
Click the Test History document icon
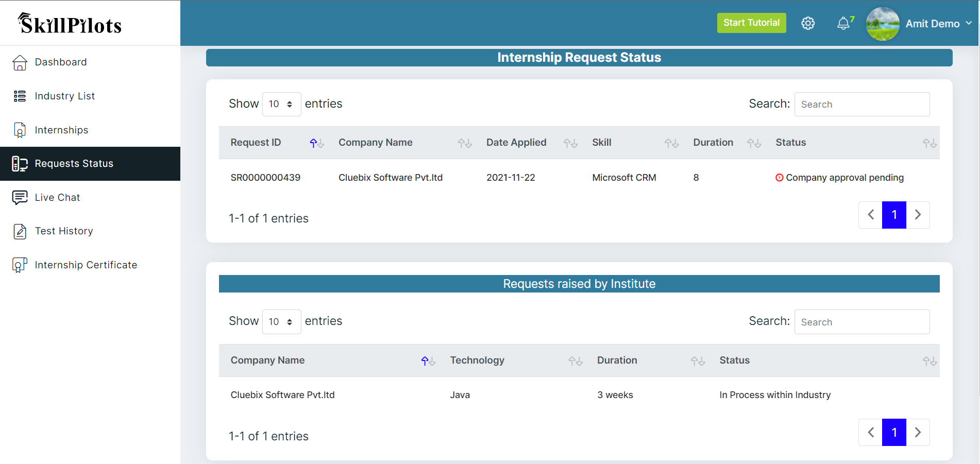click(20, 231)
